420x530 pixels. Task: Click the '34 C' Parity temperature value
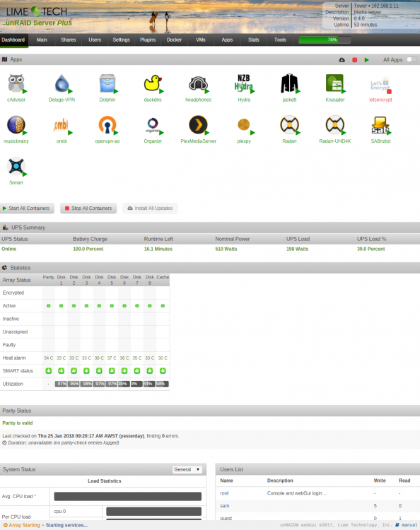click(49, 358)
